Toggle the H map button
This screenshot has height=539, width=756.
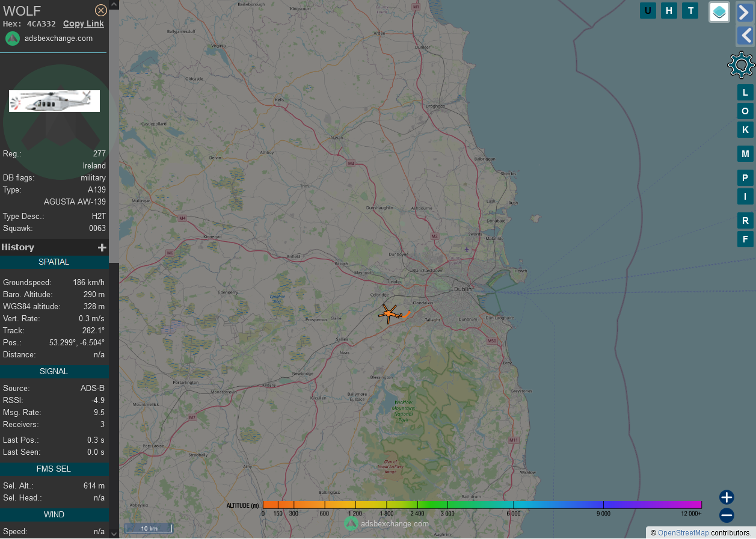click(x=669, y=10)
